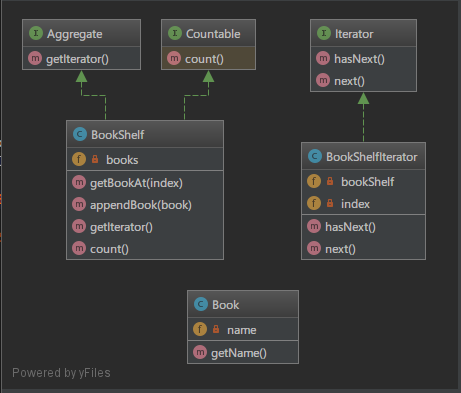Select the appendBook(book) method row
This screenshot has width=461, height=393.
point(145,205)
